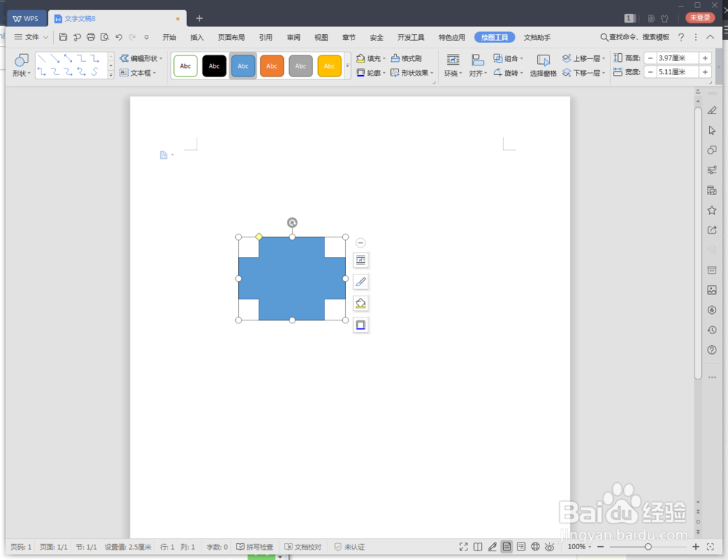This screenshot has height=560, width=728.
Task: Apply the gray Abc shape style
Action: coord(301,66)
